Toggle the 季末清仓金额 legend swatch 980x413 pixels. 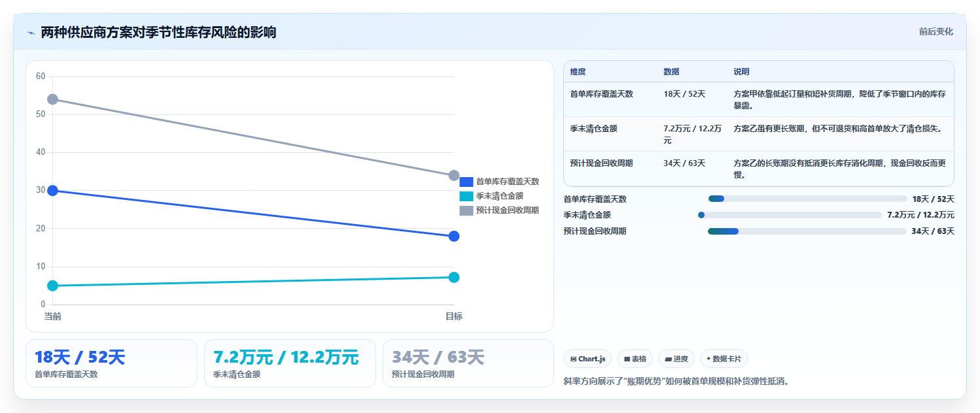[x=466, y=196]
